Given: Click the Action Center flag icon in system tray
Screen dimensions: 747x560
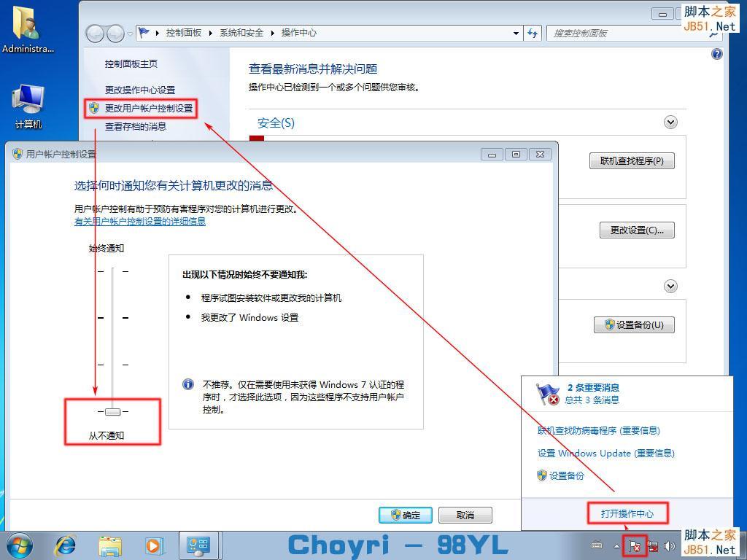Looking at the screenshot, I should tap(635, 546).
